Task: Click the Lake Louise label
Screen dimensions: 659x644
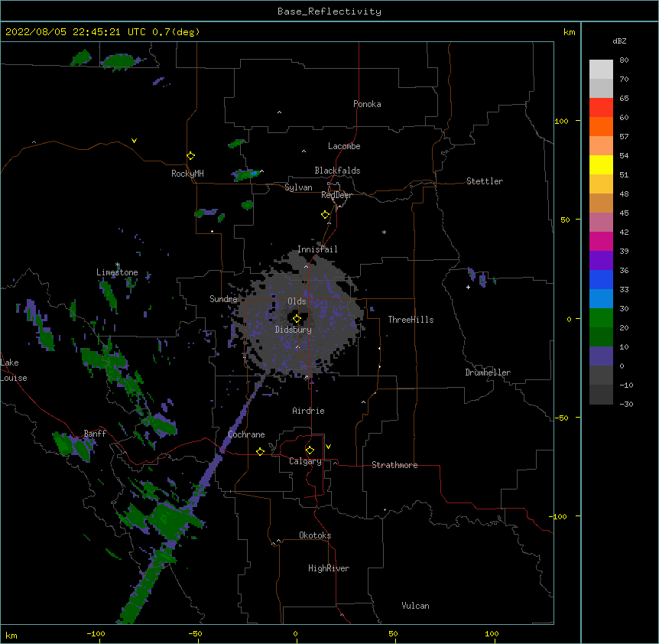Action: click(x=12, y=370)
